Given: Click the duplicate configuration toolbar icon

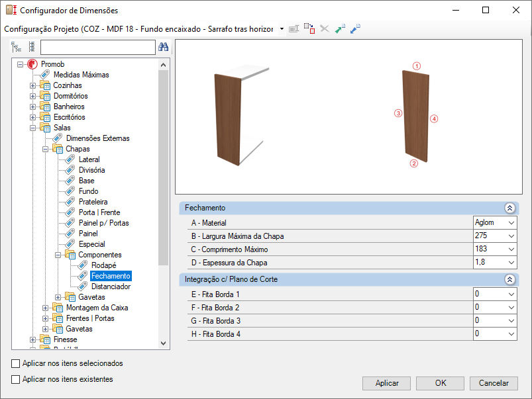Looking at the screenshot, I should [x=309, y=29].
